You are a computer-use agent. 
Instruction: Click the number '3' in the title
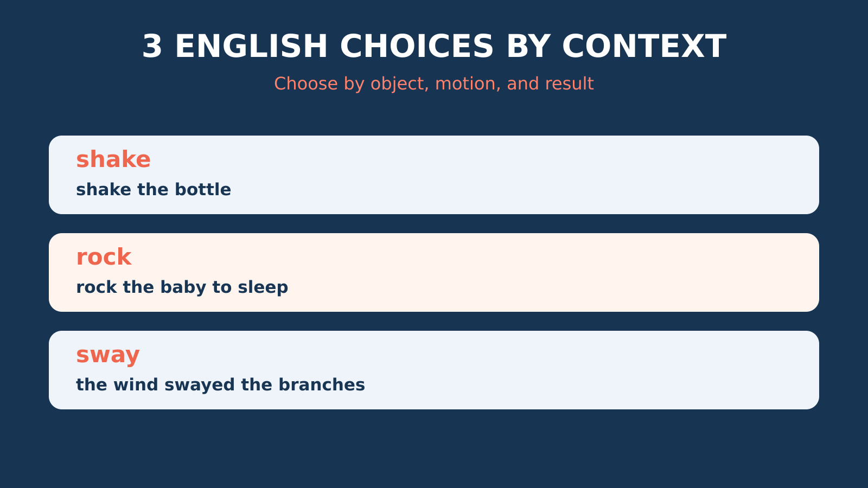(x=152, y=47)
